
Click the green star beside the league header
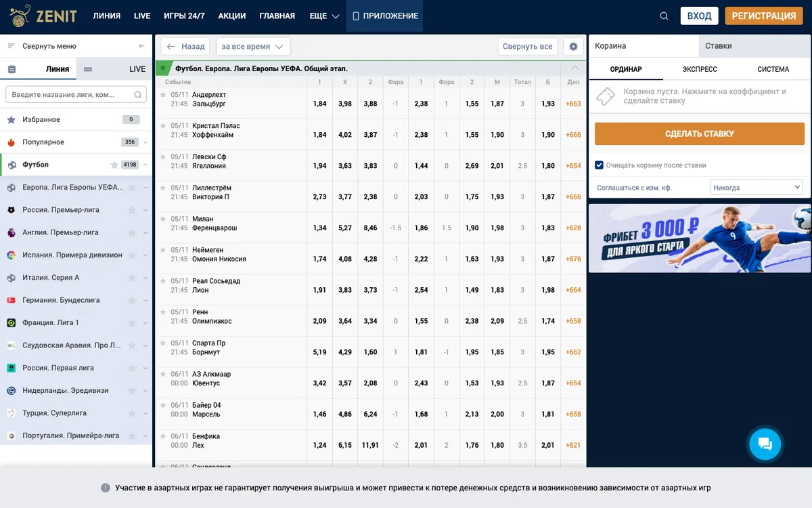click(162, 68)
